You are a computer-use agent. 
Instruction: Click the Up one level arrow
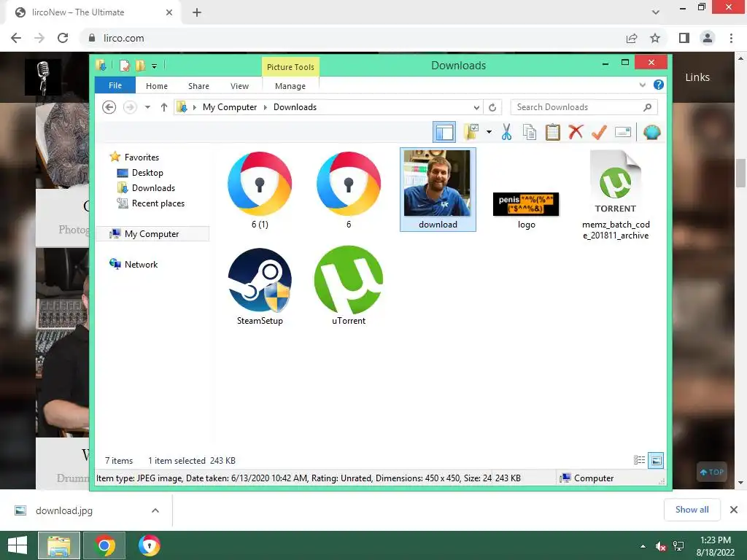point(164,107)
